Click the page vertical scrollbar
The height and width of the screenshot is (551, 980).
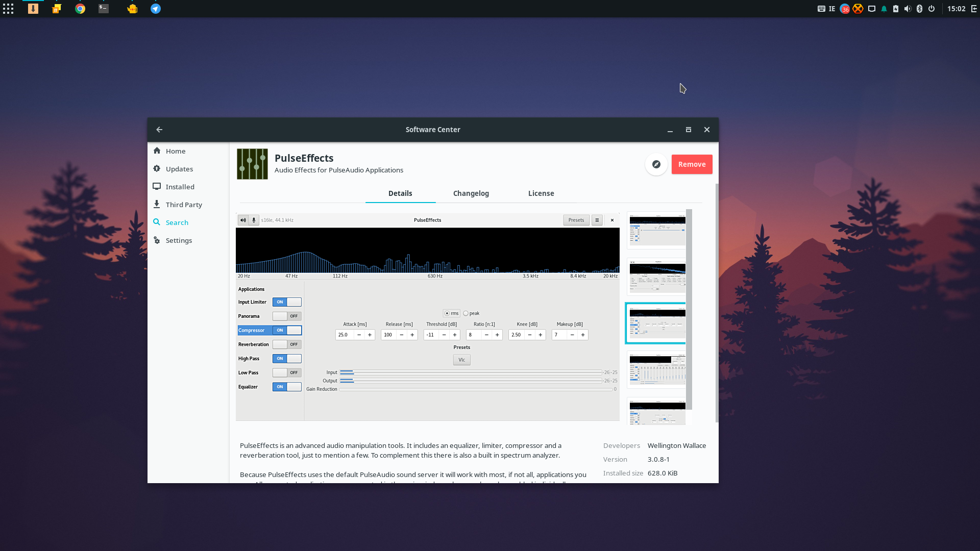coord(717,303)
